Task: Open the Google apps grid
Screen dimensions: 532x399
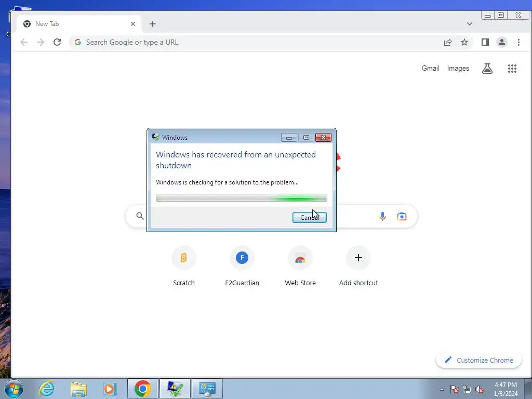Action: (x=512, y=69)
